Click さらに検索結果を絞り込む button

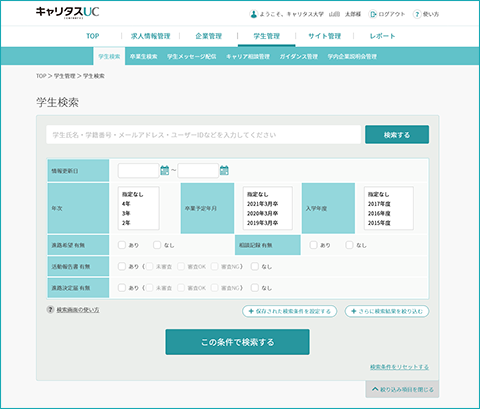[x=387, y=311]
